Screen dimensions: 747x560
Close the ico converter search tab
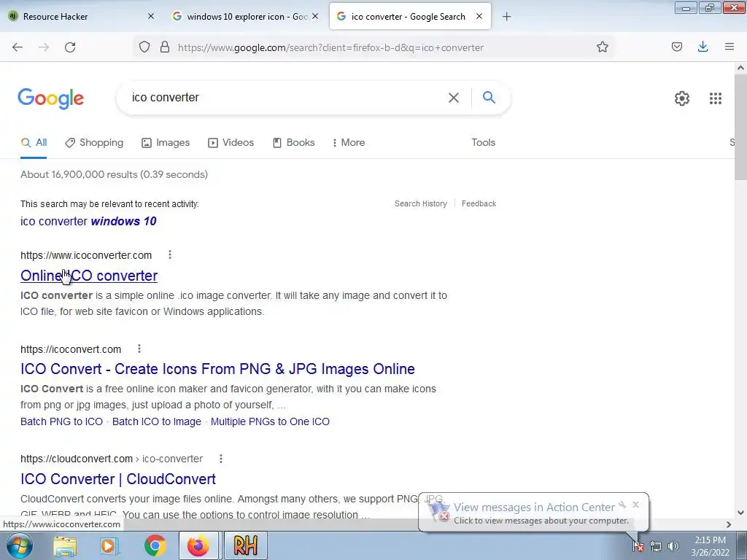pyautogui.click(x=479, y=16)
